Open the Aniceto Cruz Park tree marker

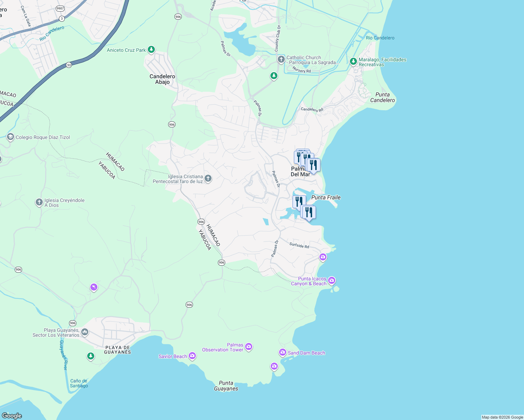[151, 49]
